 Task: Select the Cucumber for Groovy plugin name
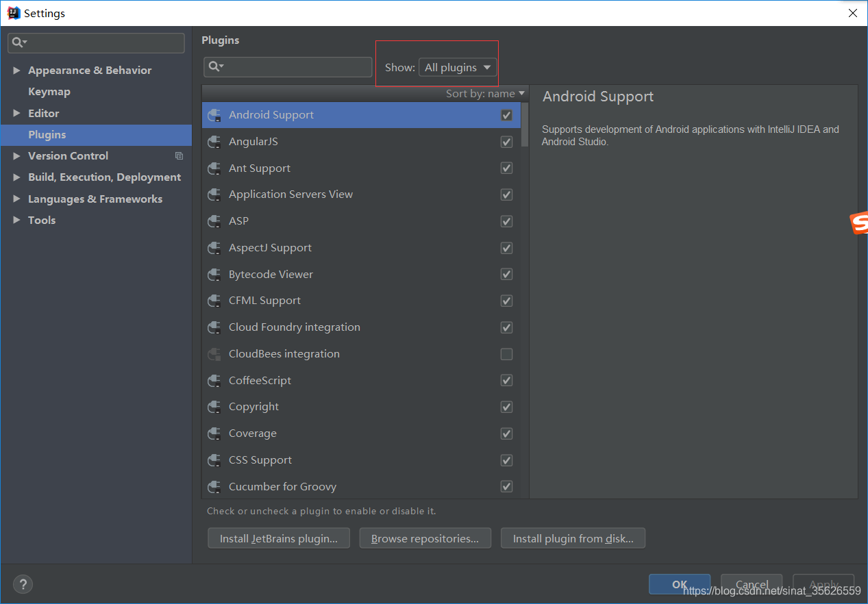pyautogui.click(x=282, y=487)
